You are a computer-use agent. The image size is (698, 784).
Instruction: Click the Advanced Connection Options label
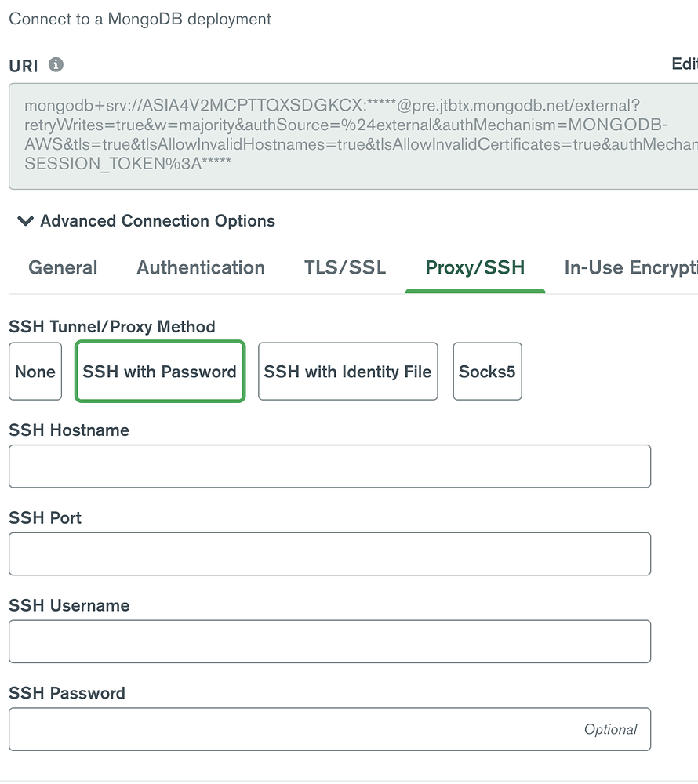coord(158,221)
